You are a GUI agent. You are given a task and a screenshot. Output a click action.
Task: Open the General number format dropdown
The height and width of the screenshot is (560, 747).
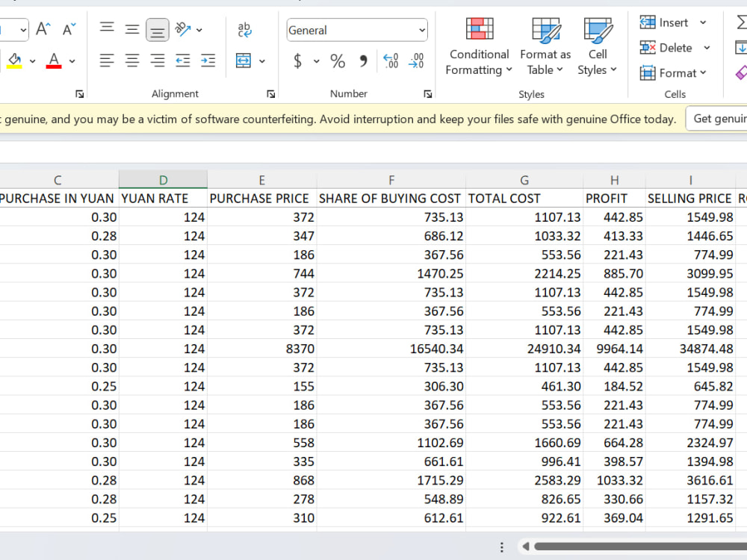coord(357,30)
